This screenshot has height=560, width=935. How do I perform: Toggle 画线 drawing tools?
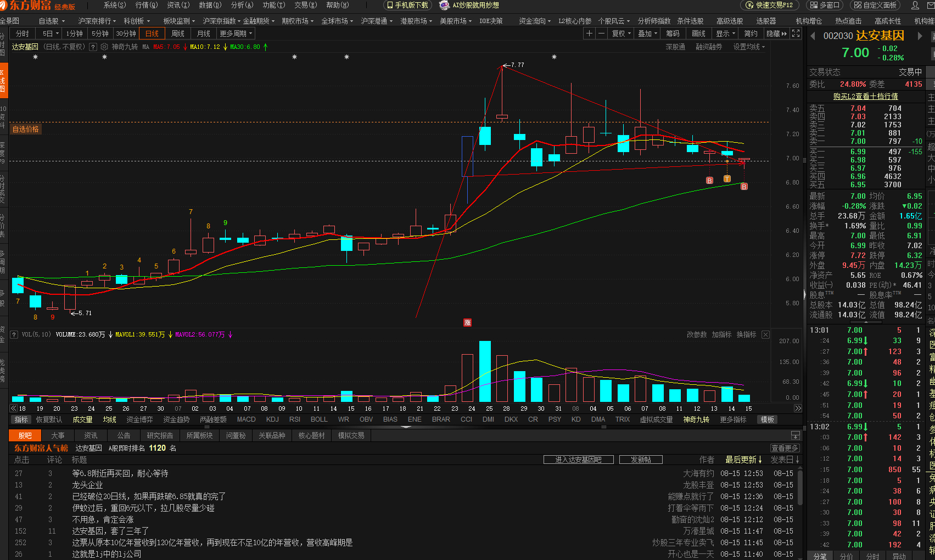click(x=698, y=33)
